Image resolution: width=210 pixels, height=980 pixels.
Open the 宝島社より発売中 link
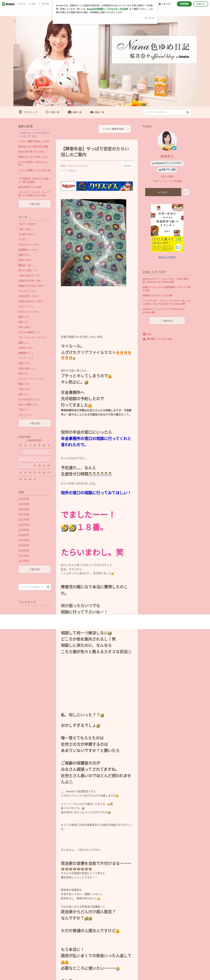167,257
